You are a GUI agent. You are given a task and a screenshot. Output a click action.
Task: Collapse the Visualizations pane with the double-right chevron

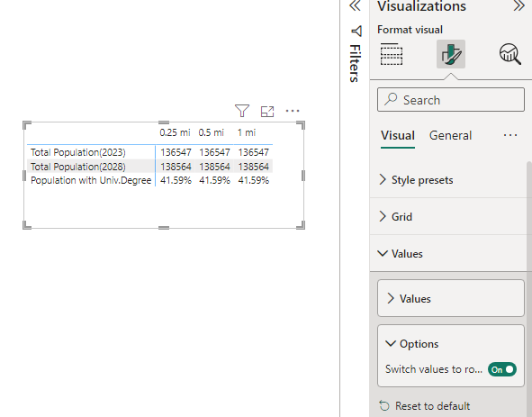[x=519, y=5]
